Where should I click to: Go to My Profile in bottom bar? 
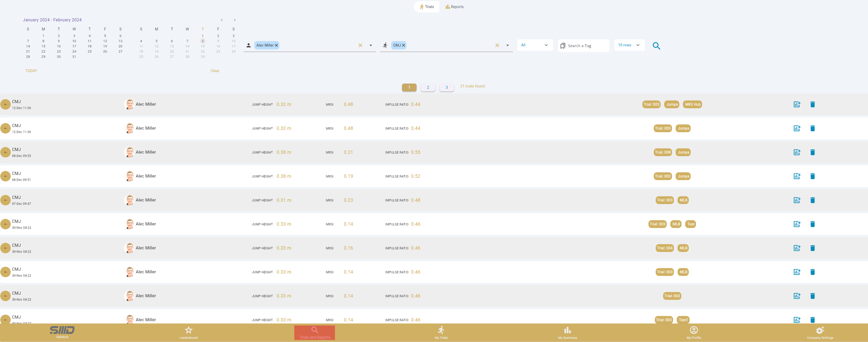(x=693, y=332)
